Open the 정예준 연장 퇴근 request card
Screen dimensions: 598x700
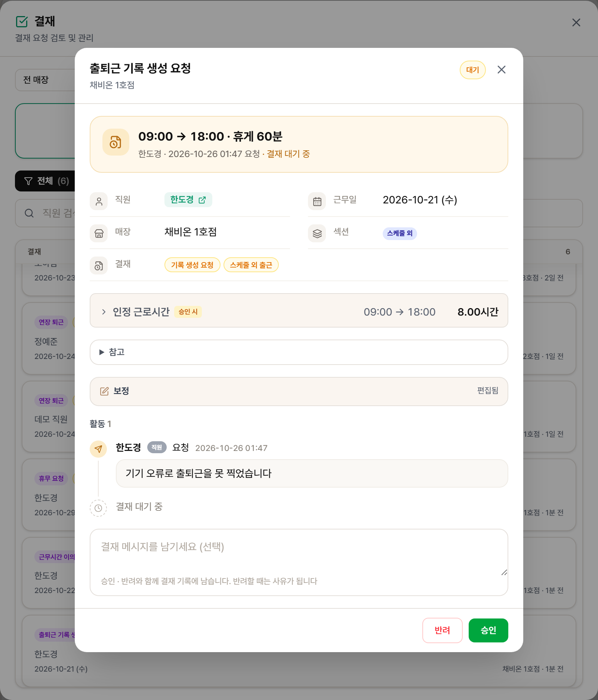pyautogui.click(x=49, y=338)
